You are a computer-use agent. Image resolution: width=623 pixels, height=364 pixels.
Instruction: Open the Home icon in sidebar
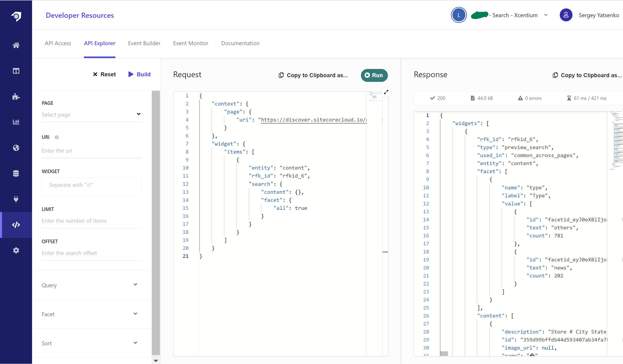(x=16, y=45)
